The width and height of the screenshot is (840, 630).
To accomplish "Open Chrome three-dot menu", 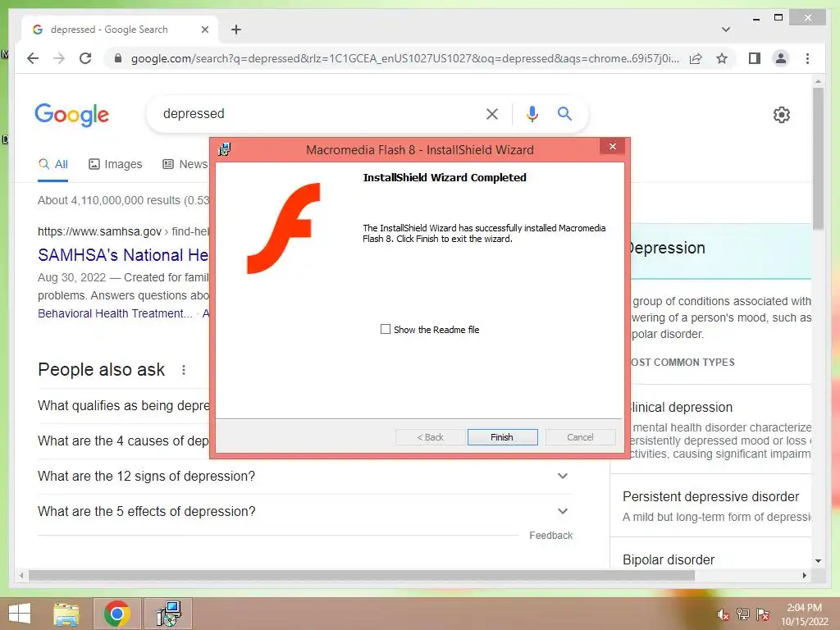I will (x=807, y=58).
